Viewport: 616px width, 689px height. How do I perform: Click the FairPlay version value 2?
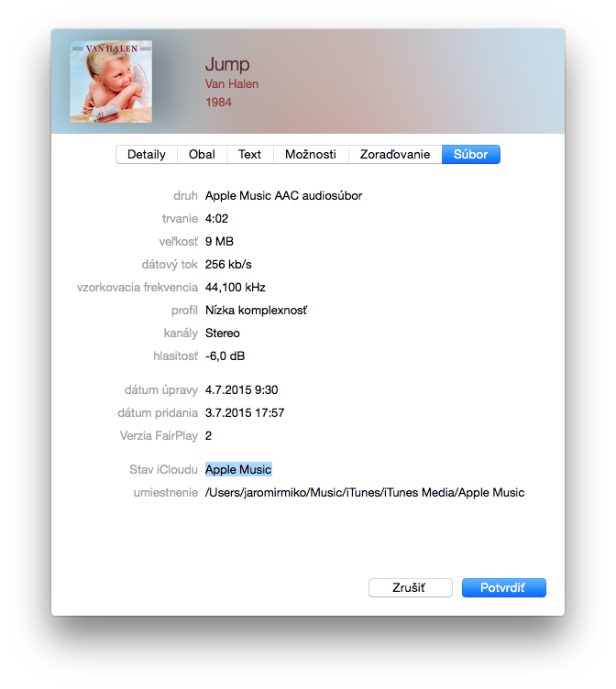click(x=208, y=435)
